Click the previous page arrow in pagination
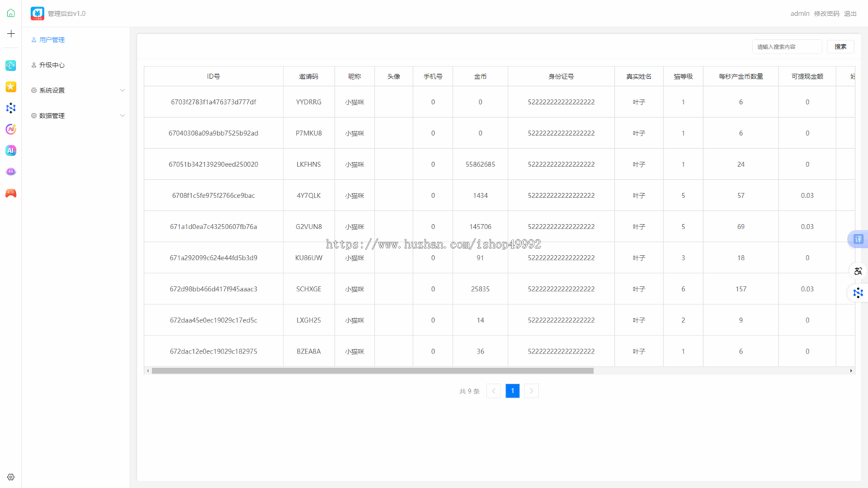The width and height of the screenshot is (868, 488). [493, 391]
